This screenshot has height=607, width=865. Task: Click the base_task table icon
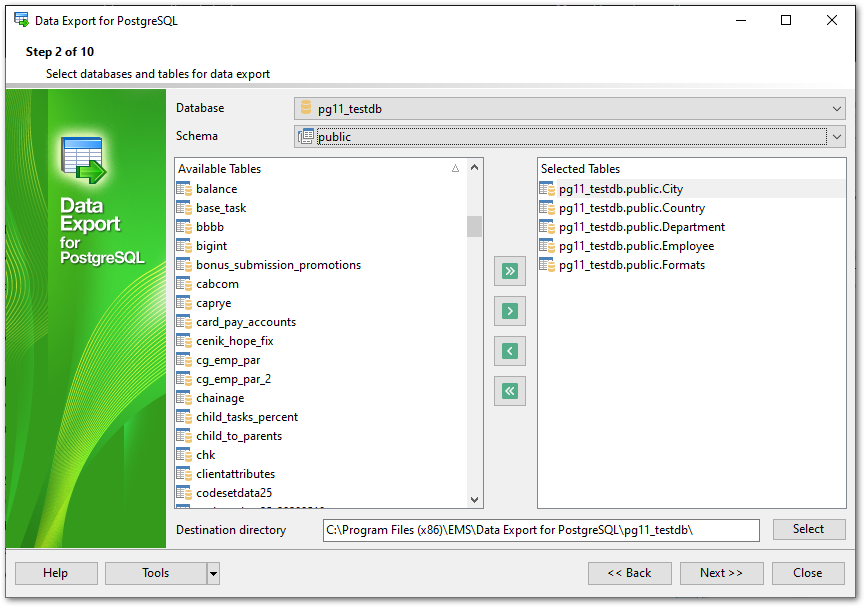click(x=184, y=208)
